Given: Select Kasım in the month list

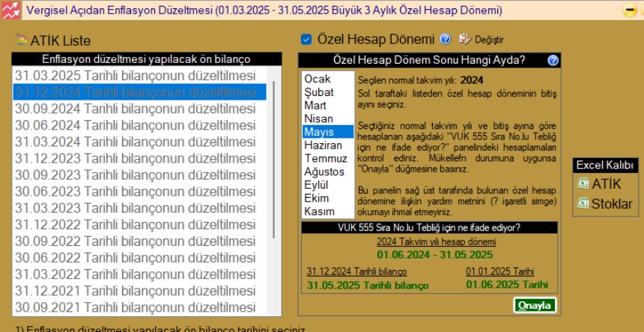Looking at the screenshot, I should (x=328, y=211).
